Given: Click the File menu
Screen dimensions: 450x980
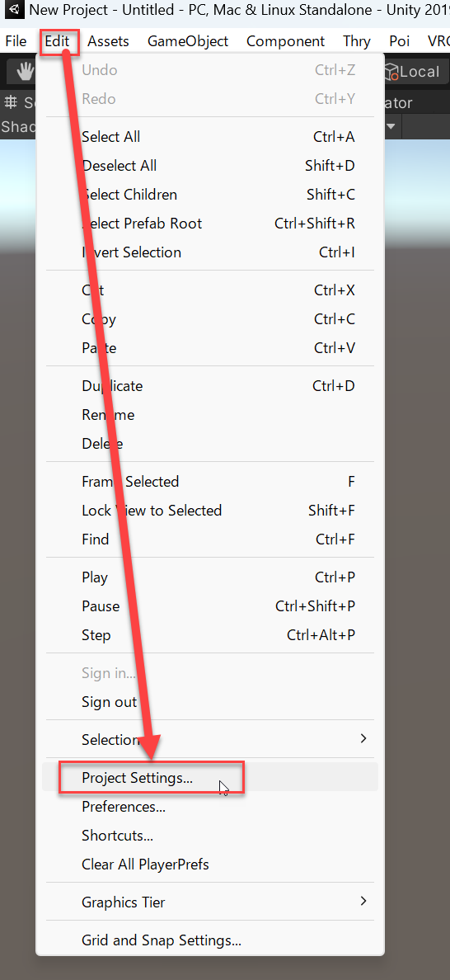Looking at the screenshot, I should [16, 41].
